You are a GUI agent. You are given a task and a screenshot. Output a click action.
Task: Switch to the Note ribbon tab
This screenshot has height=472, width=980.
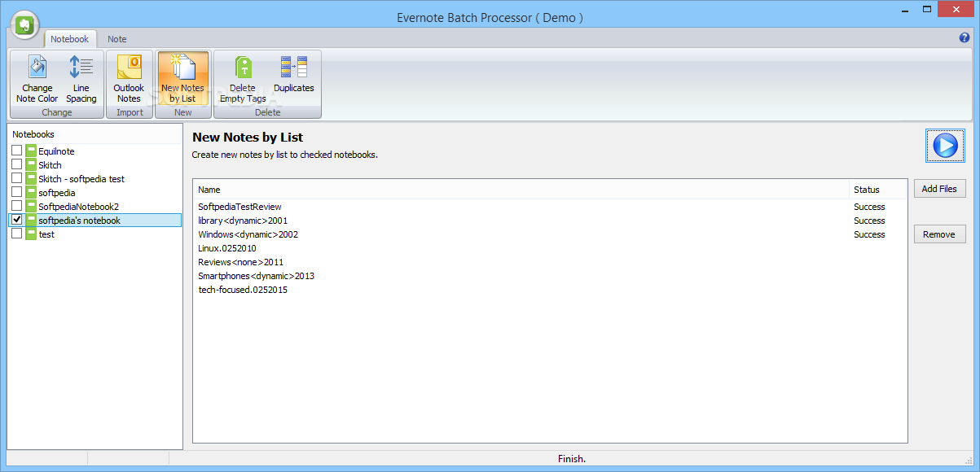[x=117, y=39]
